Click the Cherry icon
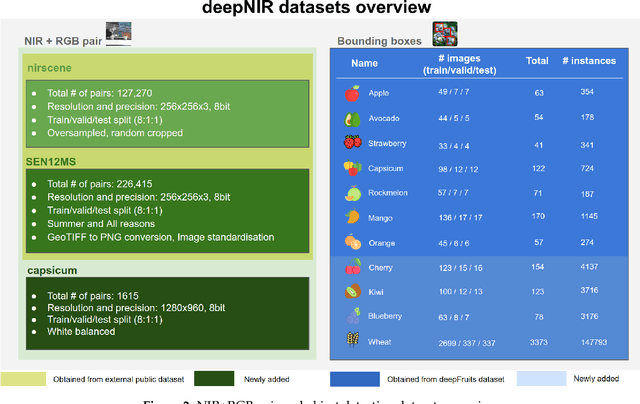Image resolution: width=640 pixels, height=404 pixels. click(353, 266)
